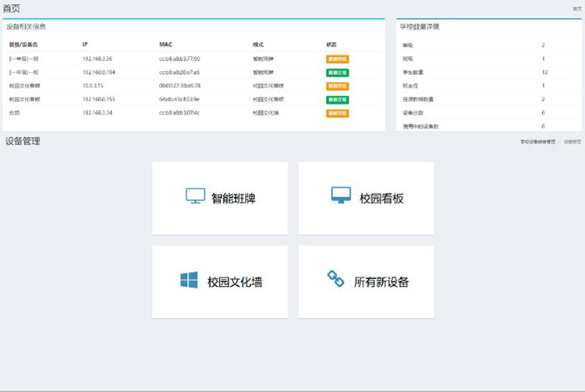Select IP cell 192.168.0.194
The width and height of the screenshot is (585, 392).
tap(98, 72)
